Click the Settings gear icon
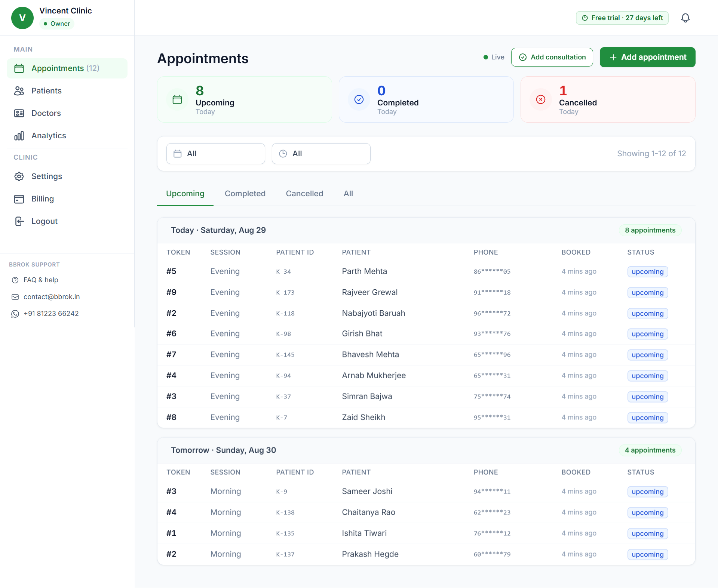Viewport: 718px width, 588px height. tap(19, 176)
